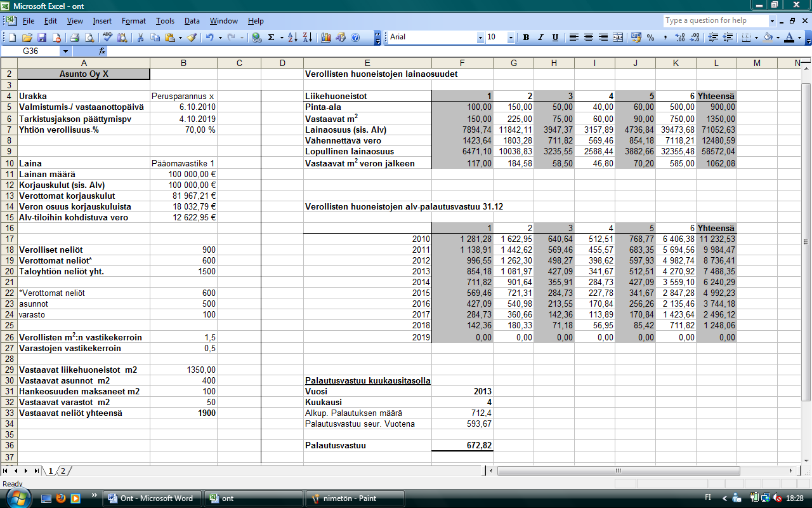Activate the Format Painter brush
Screen dimensions: 812x508
pos(192,37)
